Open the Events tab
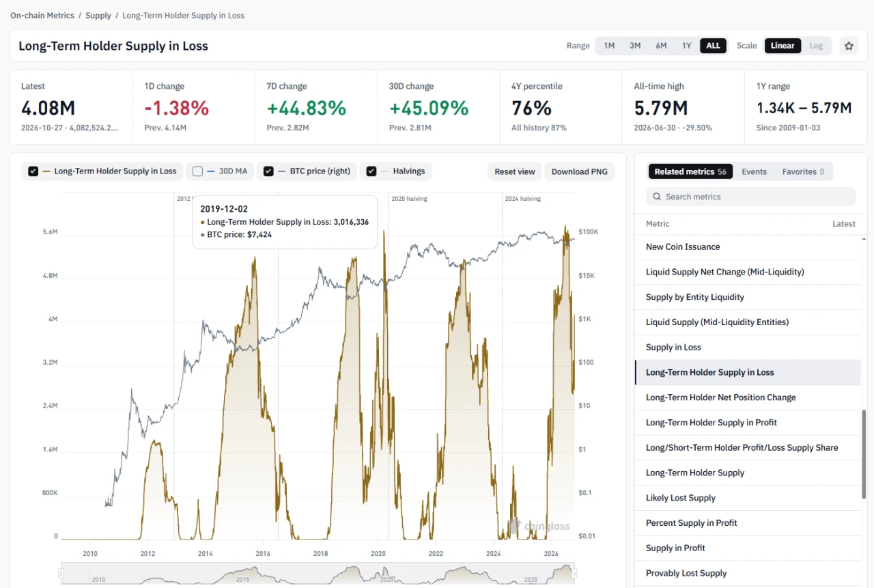Image resolution: width=874 pixels, height=588 pixels. click(754, 171)
